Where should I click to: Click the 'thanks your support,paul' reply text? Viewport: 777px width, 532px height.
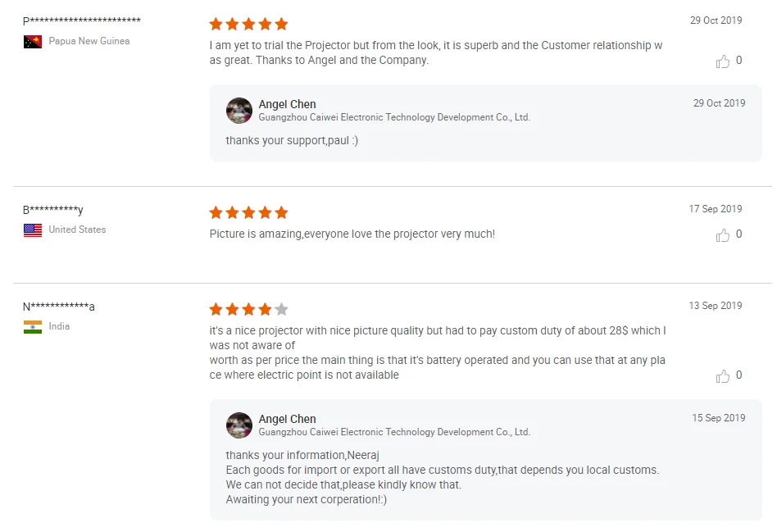pyautogui.click(x=292, y=141)
